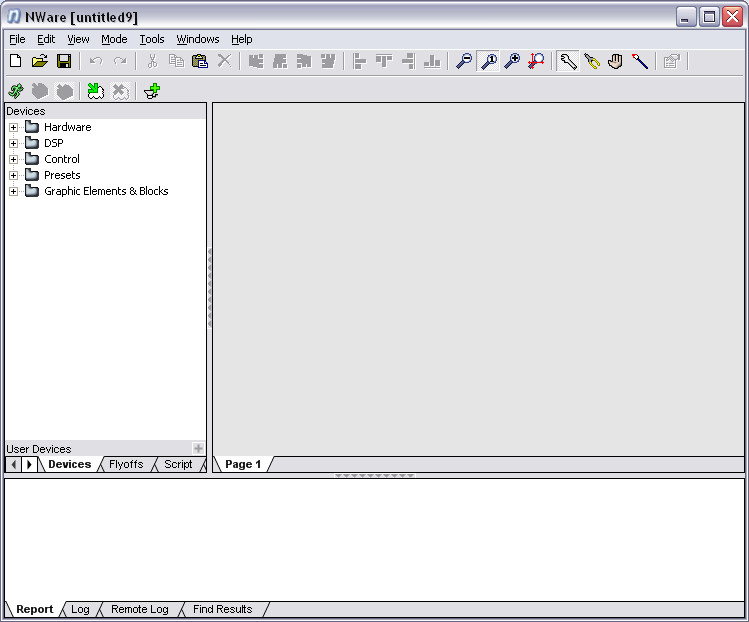Image resolution: width=749 pixels, height=622 pixels.
Task: Select the pliers wiring tool
Action: click(592, 61)
